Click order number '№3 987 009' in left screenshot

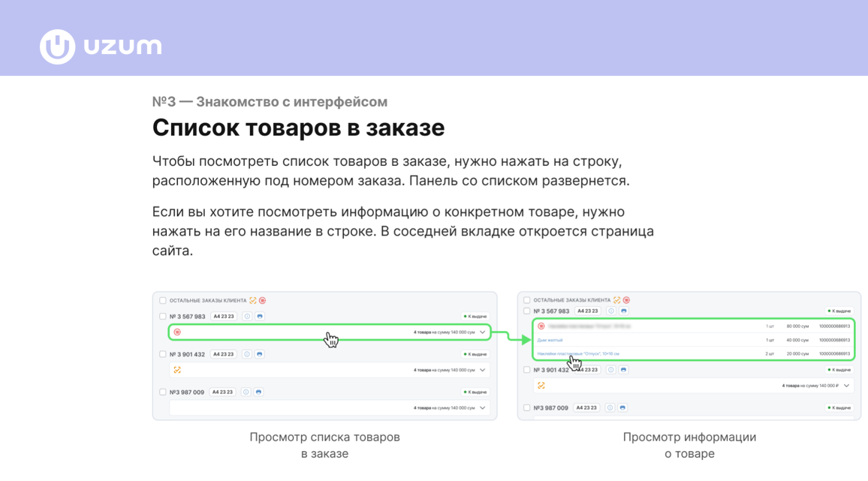[186, 392]
